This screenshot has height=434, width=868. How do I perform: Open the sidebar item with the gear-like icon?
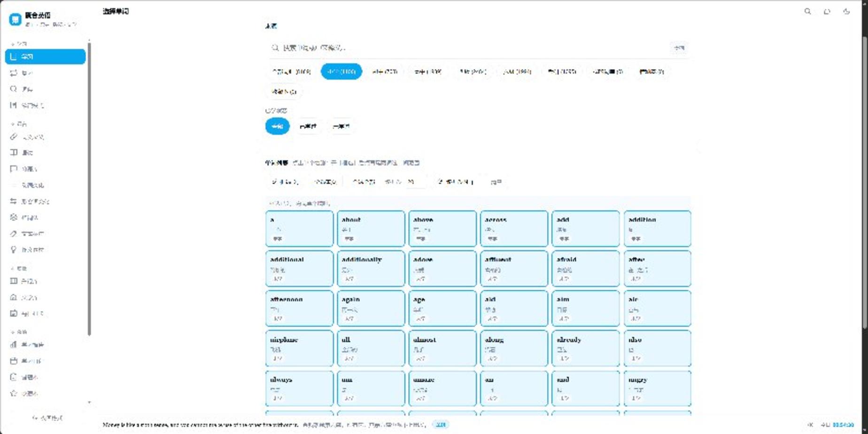(45, 217)
